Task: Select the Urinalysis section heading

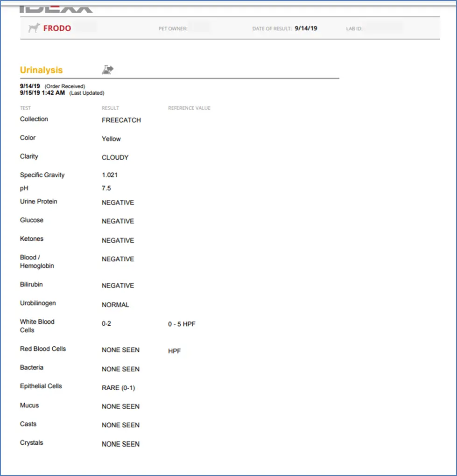Action: [41, 70]
